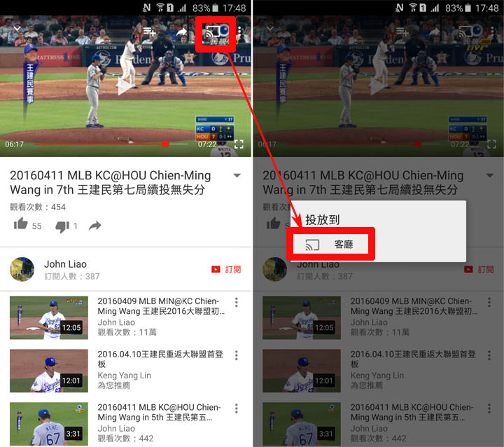Click 觀看次數:442 in left list

pos(125,439)
